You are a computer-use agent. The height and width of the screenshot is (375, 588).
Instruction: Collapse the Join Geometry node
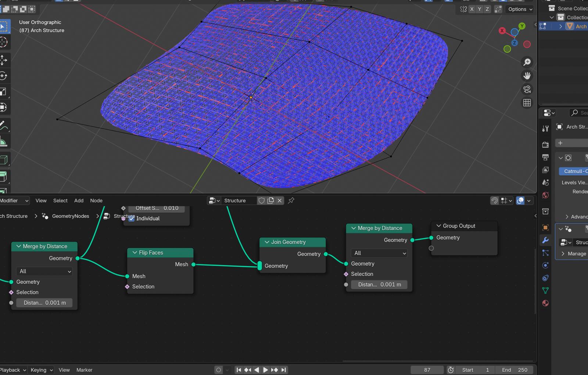pyautogui.click(x=267, y=242)
